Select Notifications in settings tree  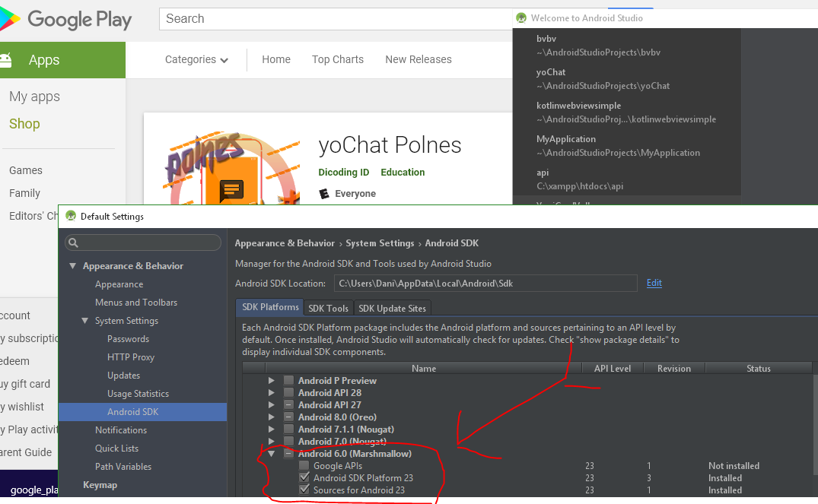(121, 430)
